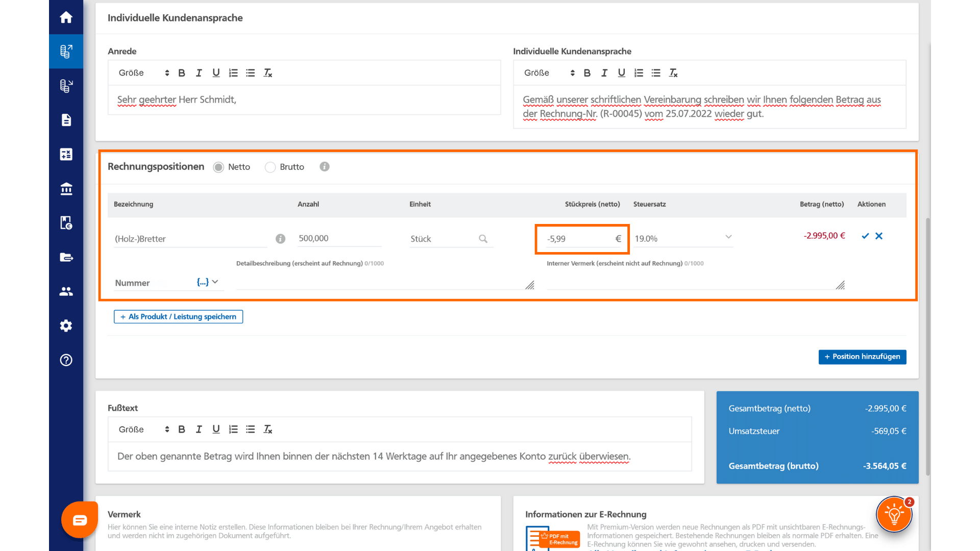The image size is (980, 551).
Task: Open help question mark in sidebar
Action: pos(66,360)
